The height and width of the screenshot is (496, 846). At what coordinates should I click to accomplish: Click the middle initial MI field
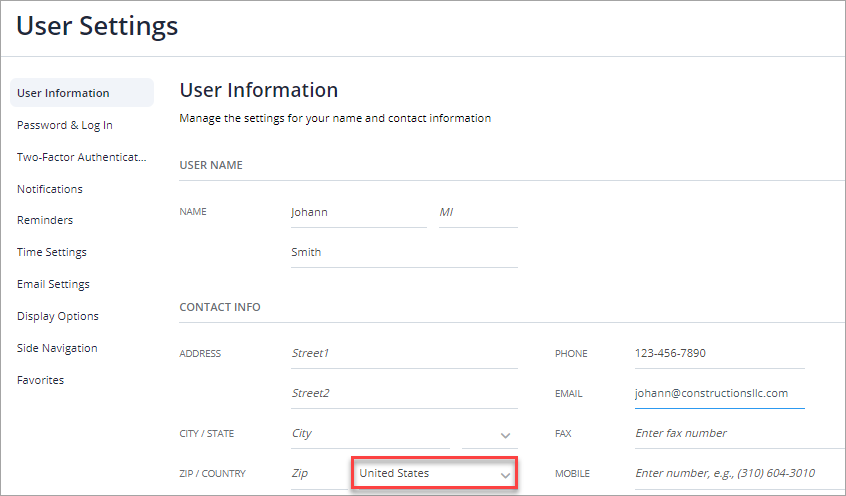pyautogui.click(x=477, y=212)
